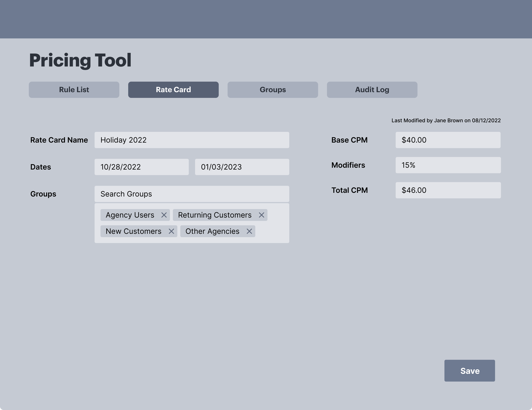Edit the Modifiers percentage field

448,165
